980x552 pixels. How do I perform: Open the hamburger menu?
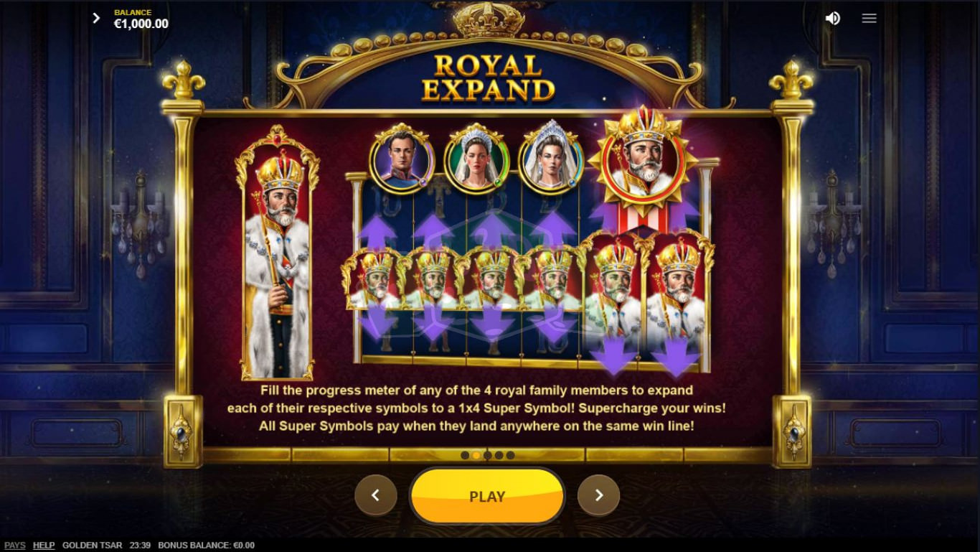click(x=869, y=18)
